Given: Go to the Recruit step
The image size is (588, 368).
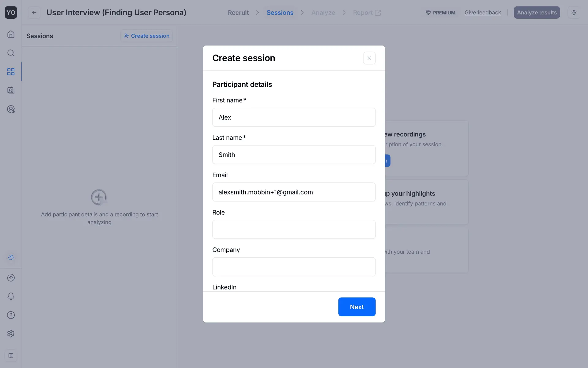Looking at the screenshot, I should click(238, 13).
